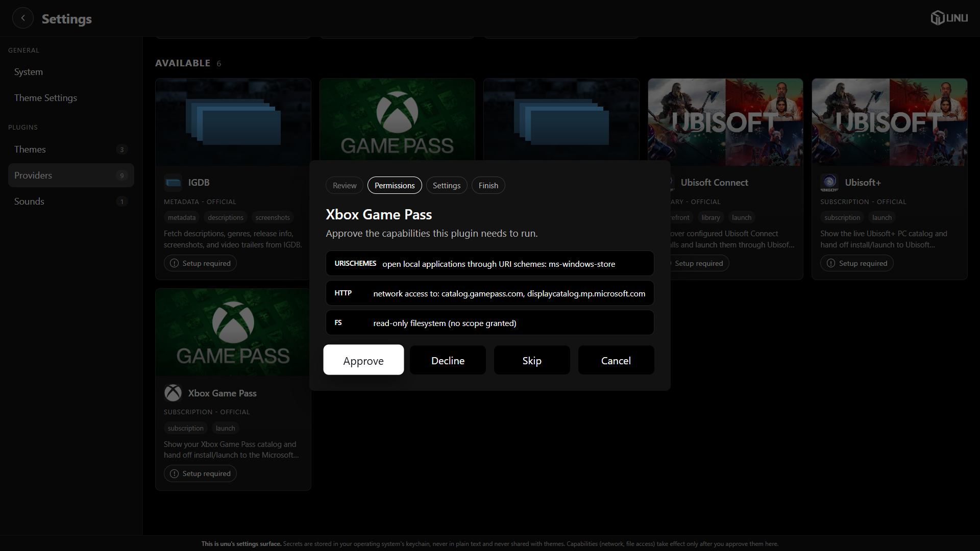Click the IGDB screenshots tag
The image size is (980, 551).
pyautogui.click(x=273, y=217)
